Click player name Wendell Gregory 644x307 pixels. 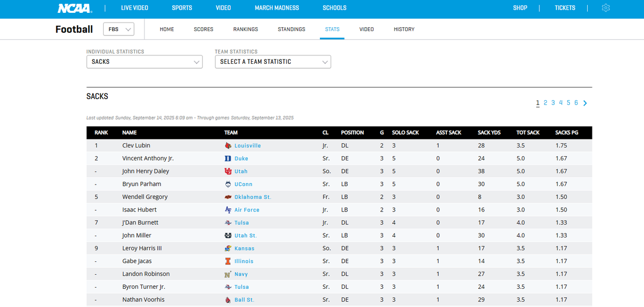coord(145,197)
